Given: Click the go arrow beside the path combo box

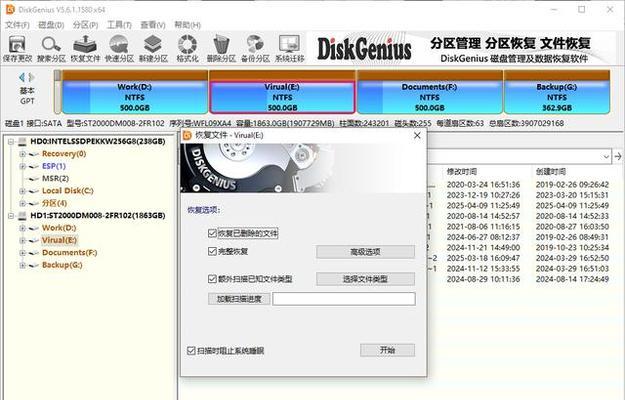Looking at the screenshot, I should 618,157.
